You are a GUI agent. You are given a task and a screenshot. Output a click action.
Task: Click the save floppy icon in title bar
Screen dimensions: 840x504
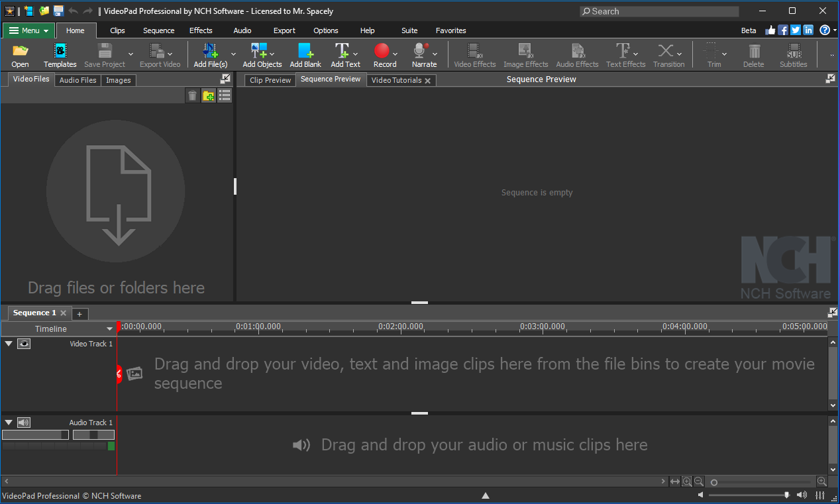(58, 11)
